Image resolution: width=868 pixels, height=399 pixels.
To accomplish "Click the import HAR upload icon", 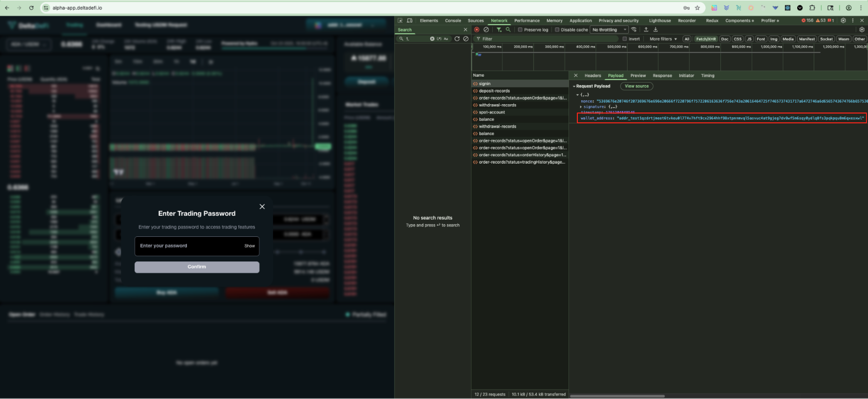I will click(646, 30).
